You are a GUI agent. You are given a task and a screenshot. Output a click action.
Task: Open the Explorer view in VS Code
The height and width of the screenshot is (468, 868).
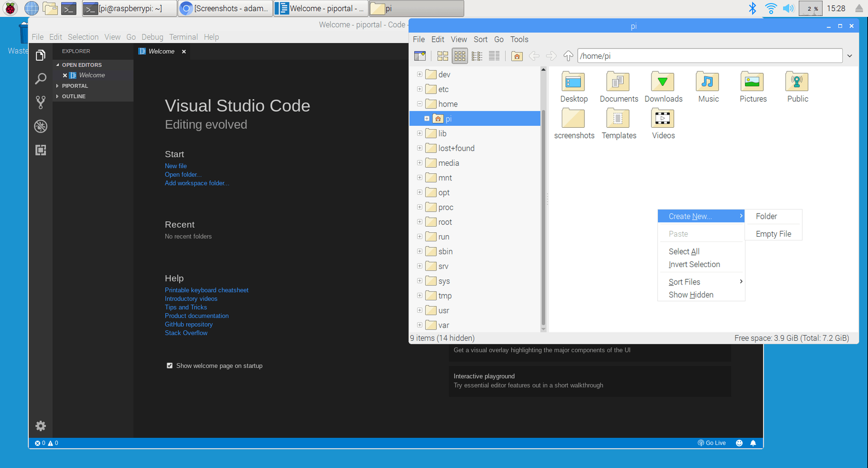point(41,55)
